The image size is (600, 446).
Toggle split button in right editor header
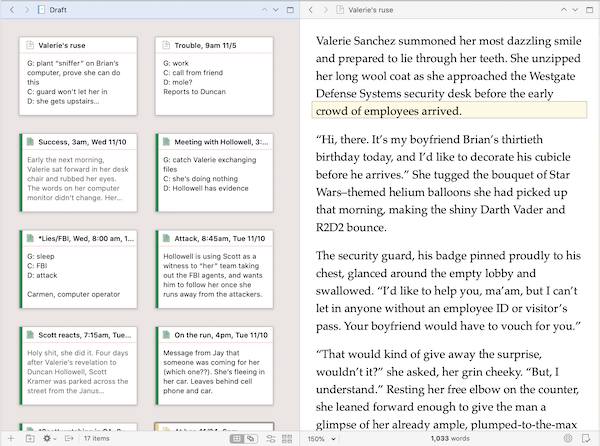(x=590, y=10)
